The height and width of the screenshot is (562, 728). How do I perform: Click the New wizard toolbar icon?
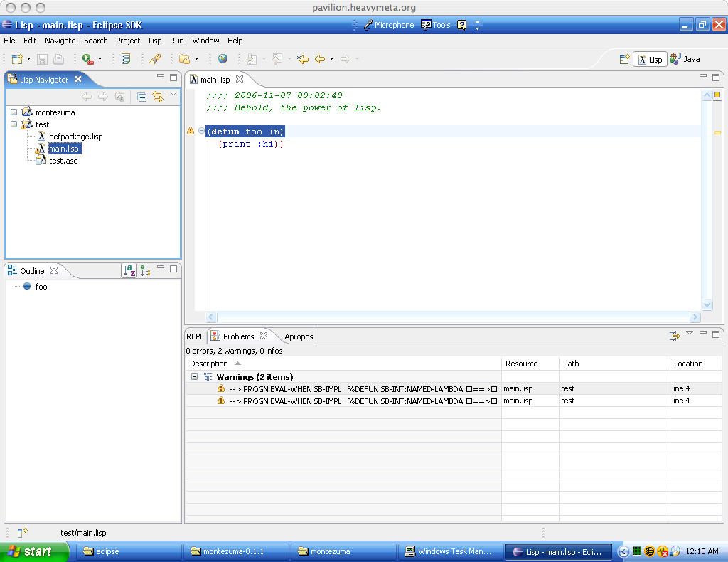17,59
